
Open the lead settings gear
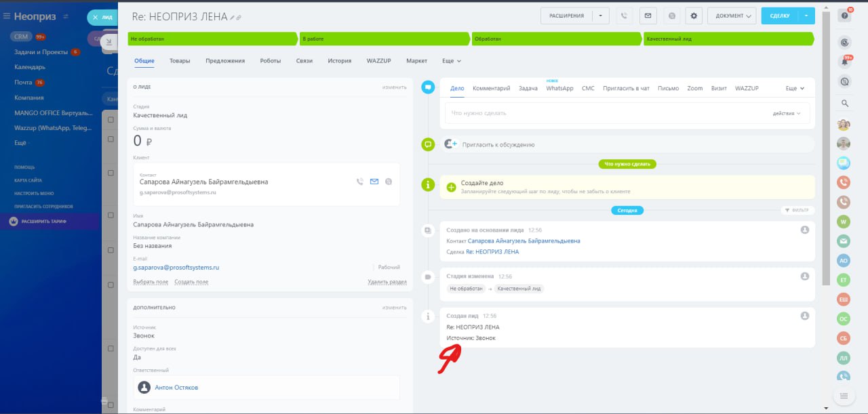(x=693, y=16)
